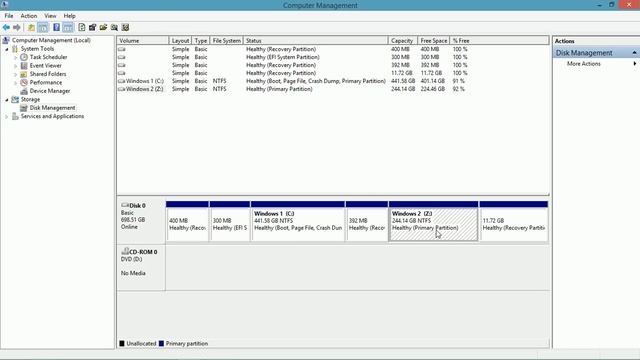This screenshot has height=360, width=640.
Task: Click the Refresh page icon in the toolbar
Action: [82, 27]
